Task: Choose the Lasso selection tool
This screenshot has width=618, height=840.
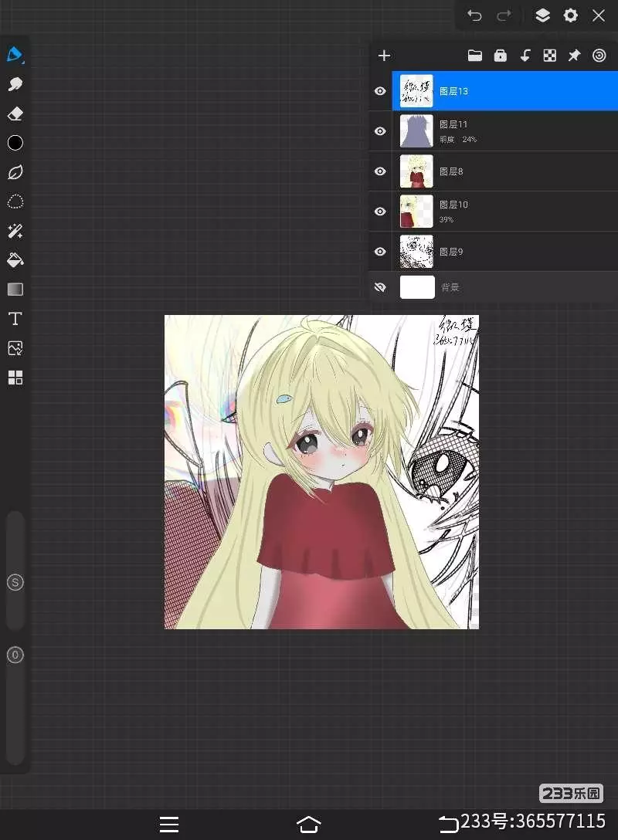Action: click(x=15, y=202)
